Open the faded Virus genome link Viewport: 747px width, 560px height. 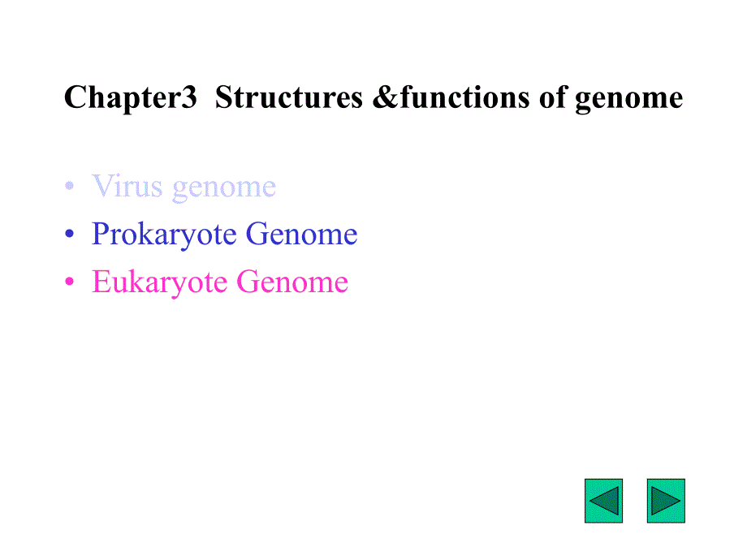pyautogui.click(x=184, y=187)
